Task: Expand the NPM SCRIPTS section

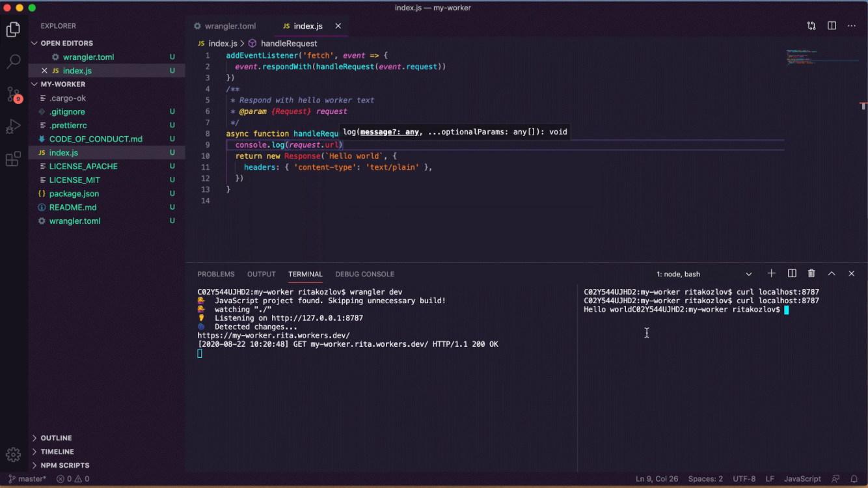Action: click(x=64, y=465)
